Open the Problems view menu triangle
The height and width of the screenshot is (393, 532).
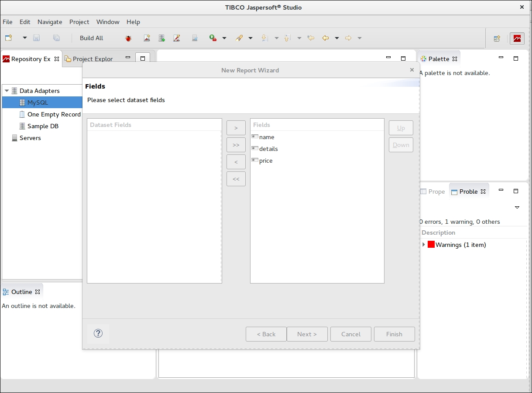(x=517, y=207)
